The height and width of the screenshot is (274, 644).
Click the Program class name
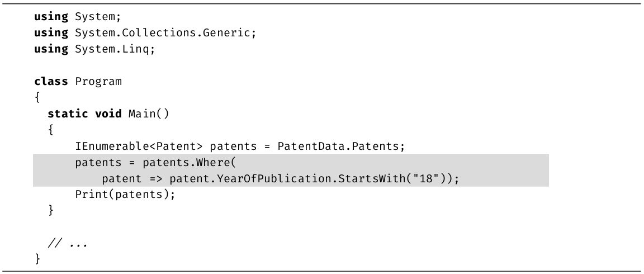pyautogui.click(x=98, y=82)
